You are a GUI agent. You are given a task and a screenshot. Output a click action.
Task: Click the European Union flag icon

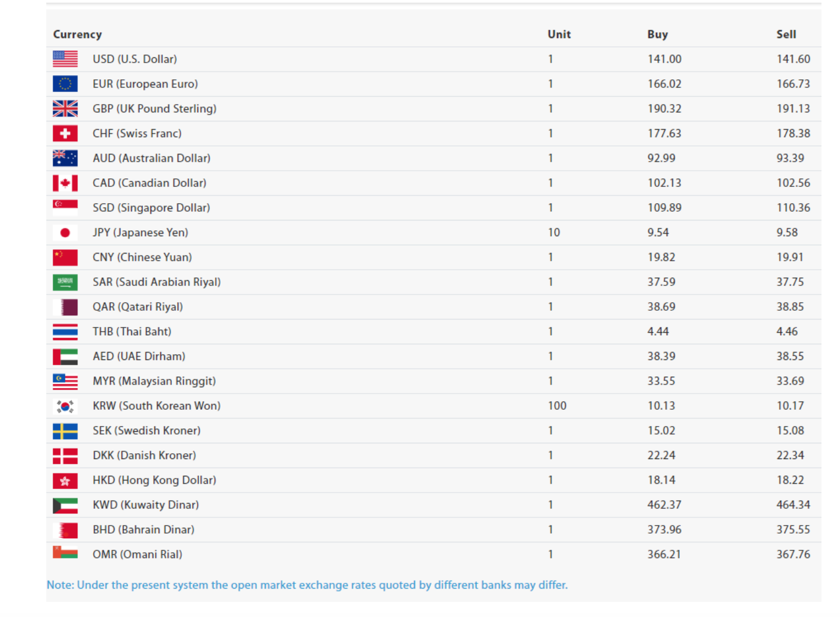click(x=65, y=84)
